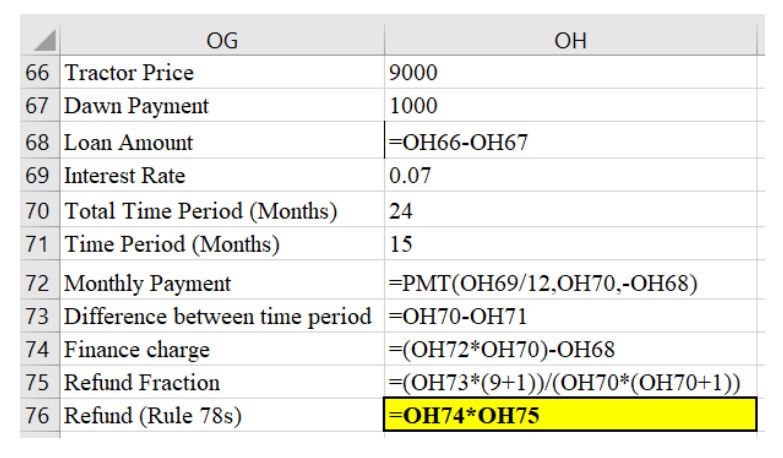Image resolution: width=783 pixels, height=458 pixels.
Task: Click the Dawn Payment value 1000
Action: coord(570,105)
